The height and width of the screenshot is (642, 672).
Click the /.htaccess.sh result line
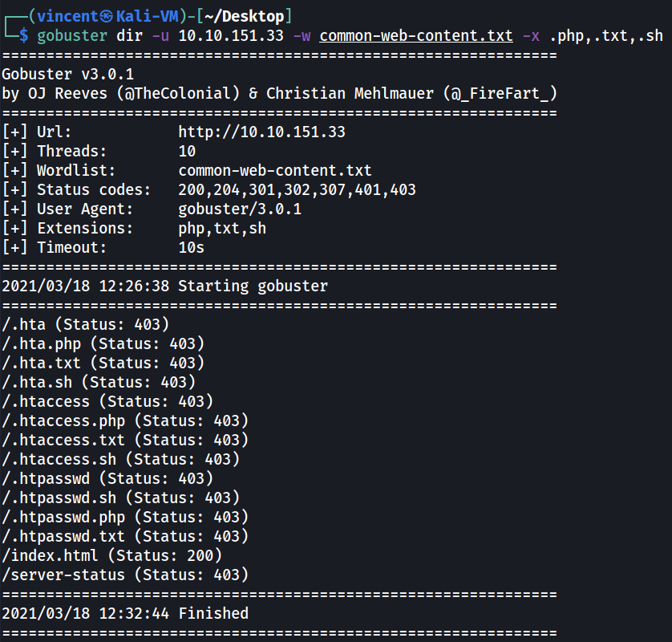click(x=120, y=460)
